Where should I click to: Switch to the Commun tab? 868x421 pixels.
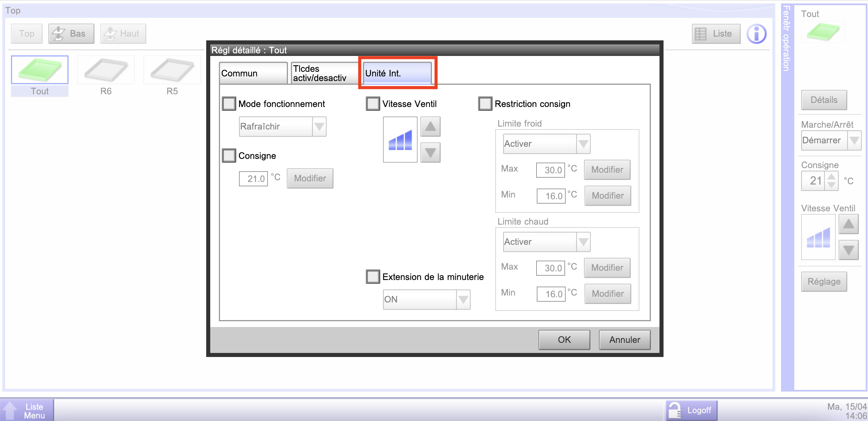click(x=253, y=73)
